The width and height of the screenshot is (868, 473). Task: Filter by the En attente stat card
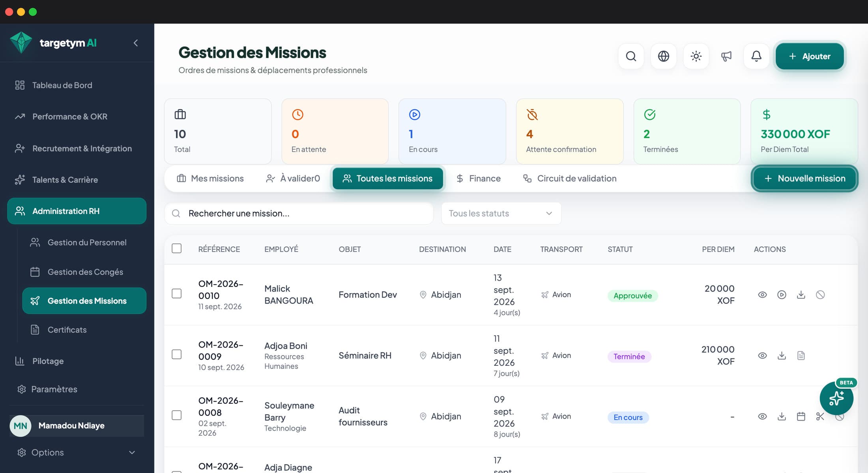(335, 131)
